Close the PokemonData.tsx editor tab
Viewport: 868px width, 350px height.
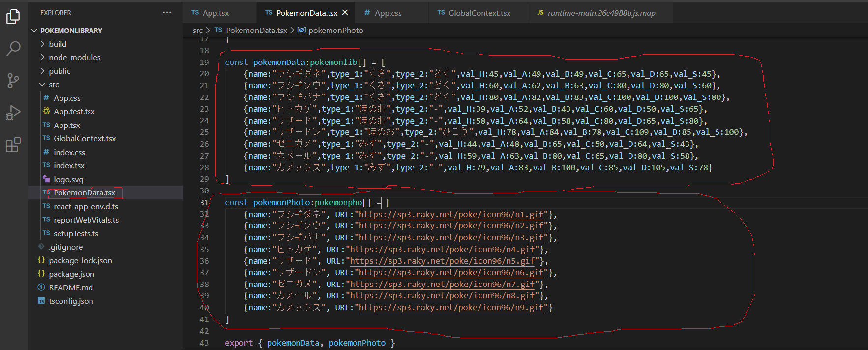(x=345, y=13)
